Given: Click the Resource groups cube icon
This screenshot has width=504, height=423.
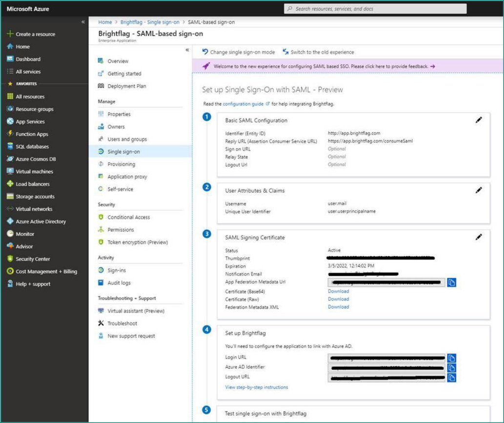Looking at the screenshot, I should (10, 109).
